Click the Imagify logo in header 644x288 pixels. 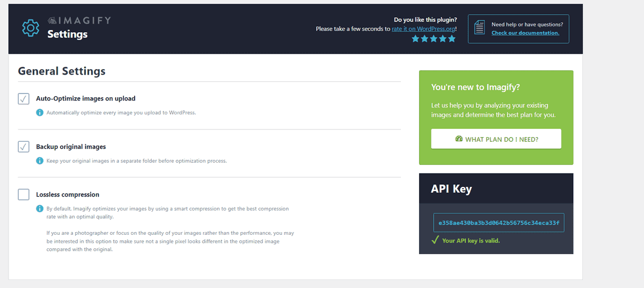79,20
